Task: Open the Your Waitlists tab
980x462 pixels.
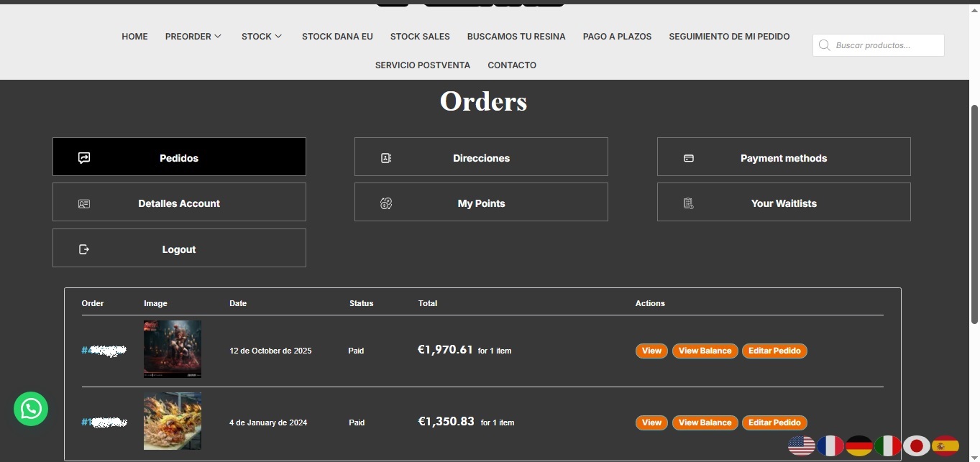Action: pyautogui.click(x=784, y=202)
